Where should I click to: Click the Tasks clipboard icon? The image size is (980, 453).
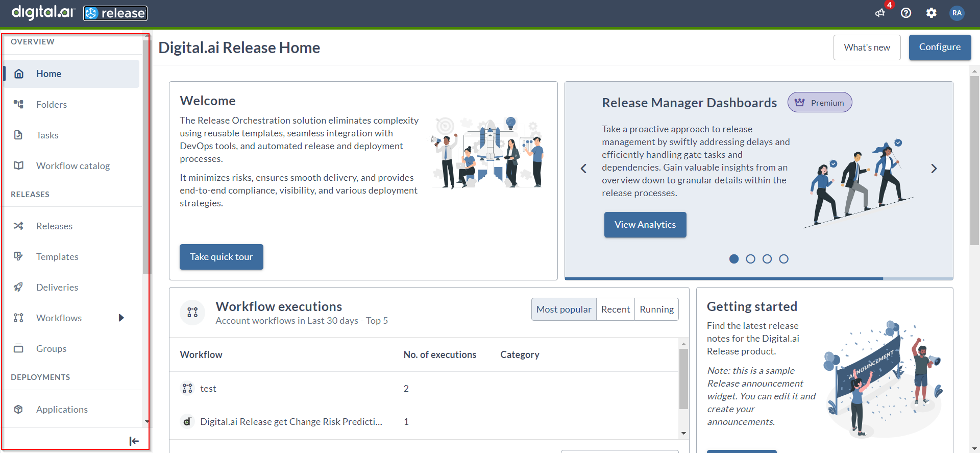tap(19, 135)
